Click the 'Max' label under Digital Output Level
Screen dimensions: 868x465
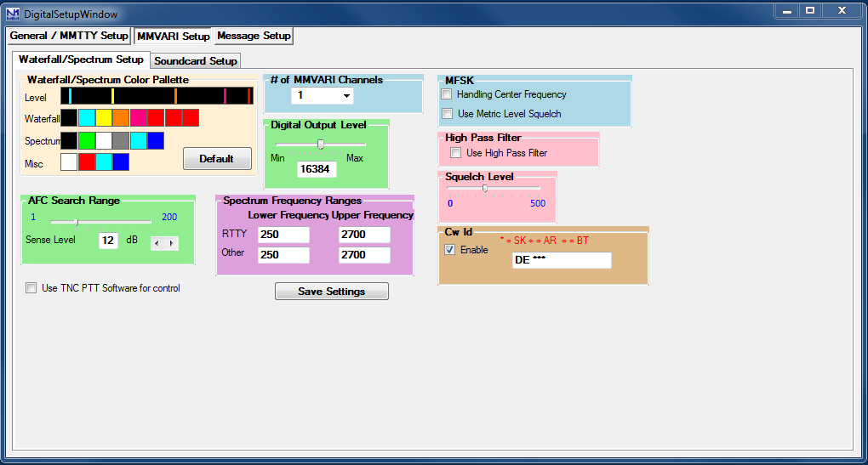[355, 158]
